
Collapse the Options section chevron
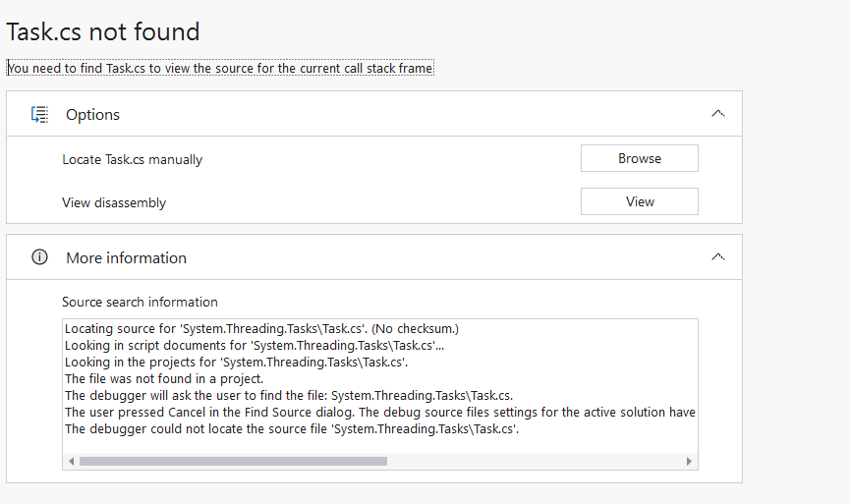coord(717,114)
